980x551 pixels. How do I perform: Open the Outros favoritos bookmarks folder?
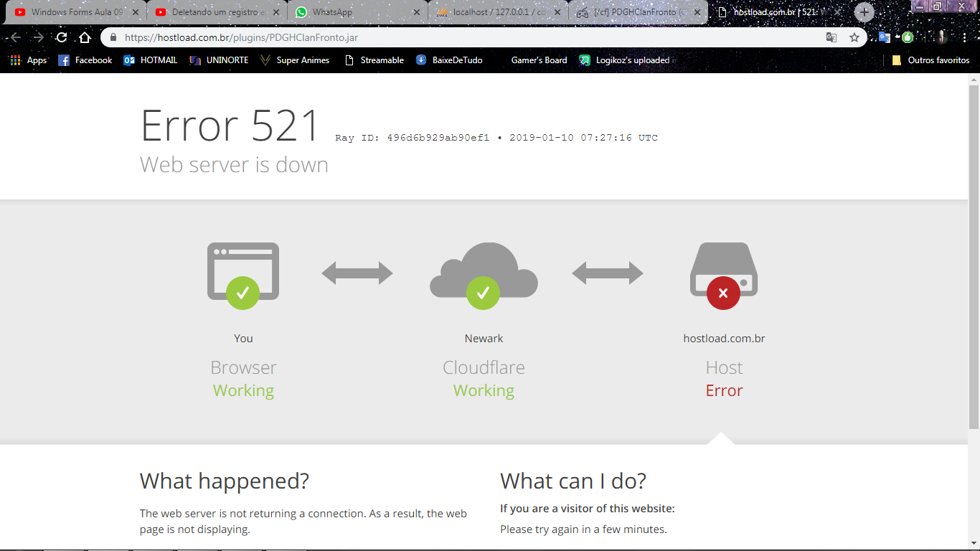[x=930, y=60]
